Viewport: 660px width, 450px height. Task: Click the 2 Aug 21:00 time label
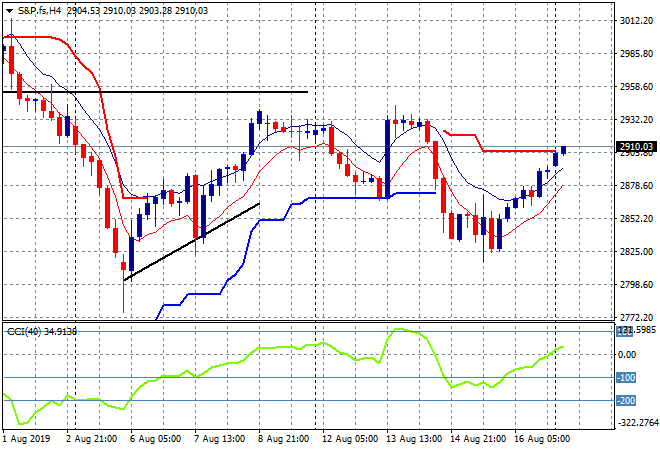(x=91, y=439)
